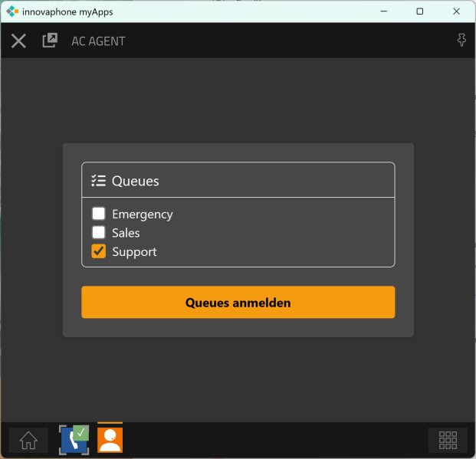The height and width of the screenshot is (459, 476).
Task: Select the orange agent headset app icon
Action: (110, 440)
